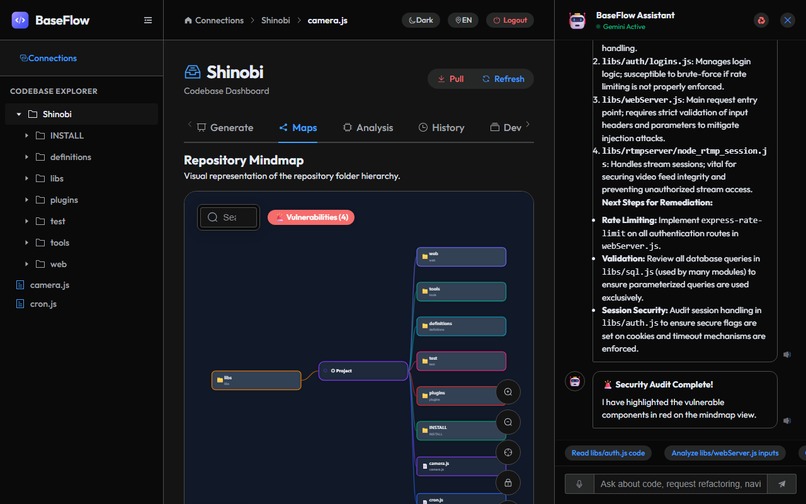Click the Shinobi breadcrumb

[x=276, y=20]
